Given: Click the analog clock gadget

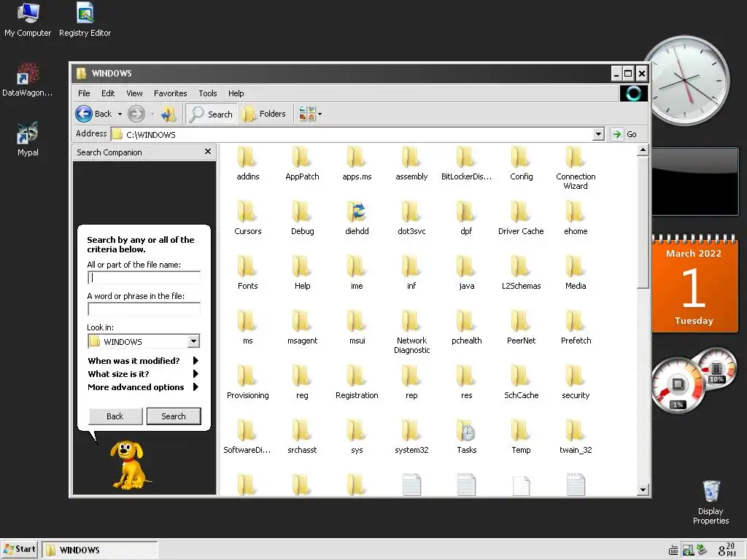Looking at the screenshot, I should pyautogui.click(x=686, y=80).
